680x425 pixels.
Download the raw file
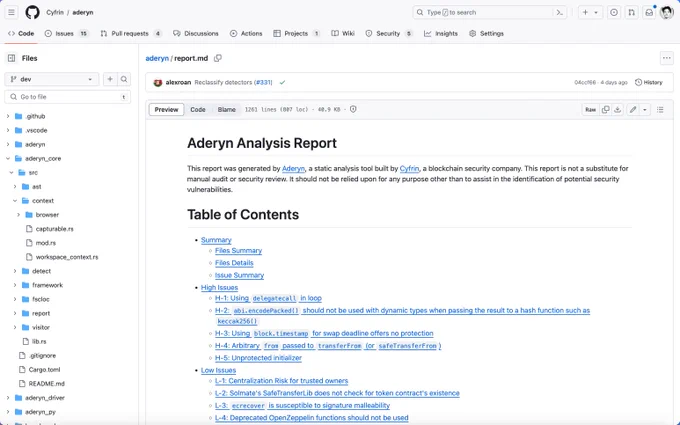tap(618, 110)
